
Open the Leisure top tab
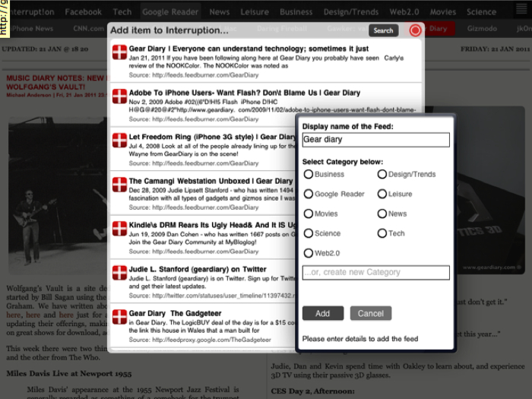click(255, 12)
